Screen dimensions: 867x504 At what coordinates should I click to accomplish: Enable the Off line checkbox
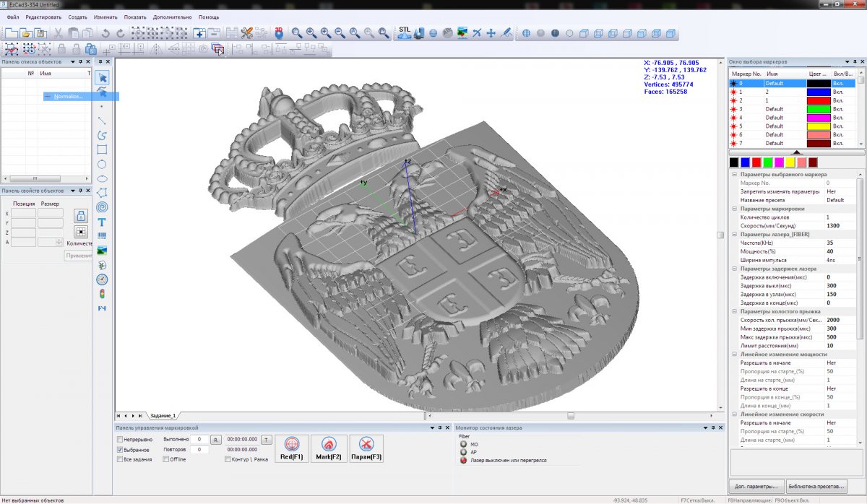click(165, 459)
